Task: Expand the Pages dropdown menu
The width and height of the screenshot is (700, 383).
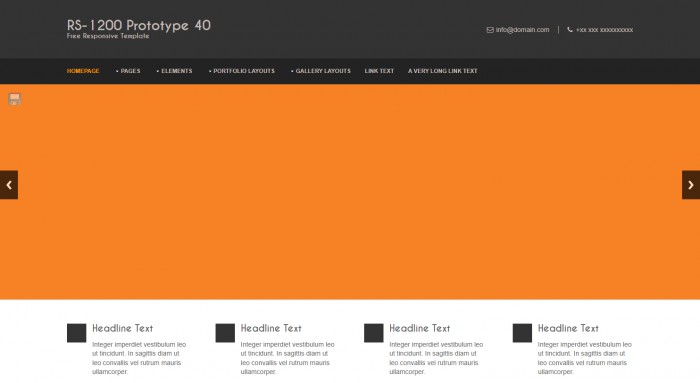Action: [128, 71]
